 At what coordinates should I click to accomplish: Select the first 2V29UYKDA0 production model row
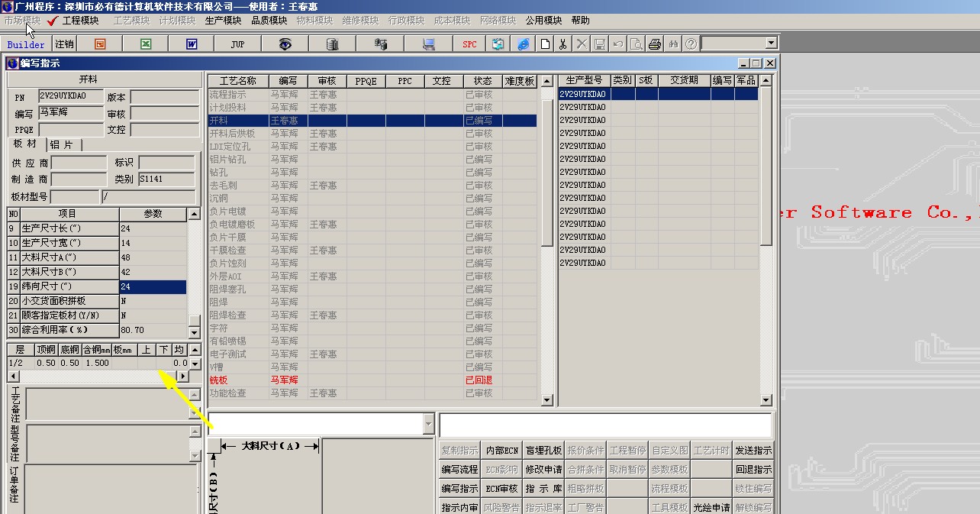point(659,95)
